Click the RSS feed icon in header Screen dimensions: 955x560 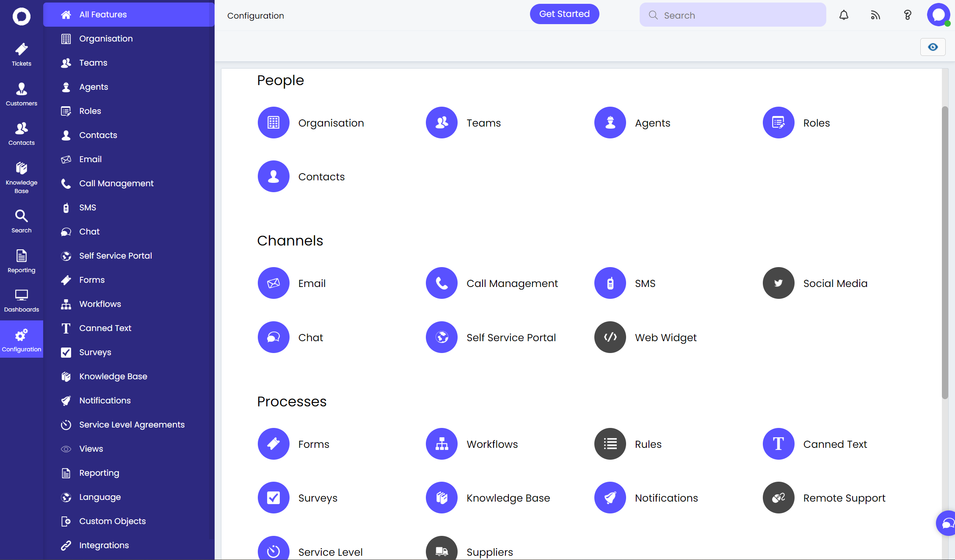click(875, 15)
